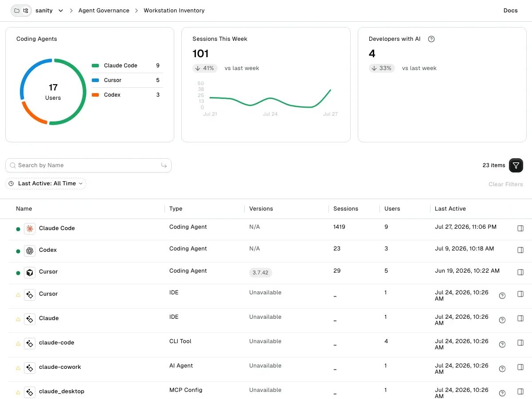This screenshot has height=399, width=532.
Task: Click the Cursor blue legend swatch
Action: click(95, 80)
